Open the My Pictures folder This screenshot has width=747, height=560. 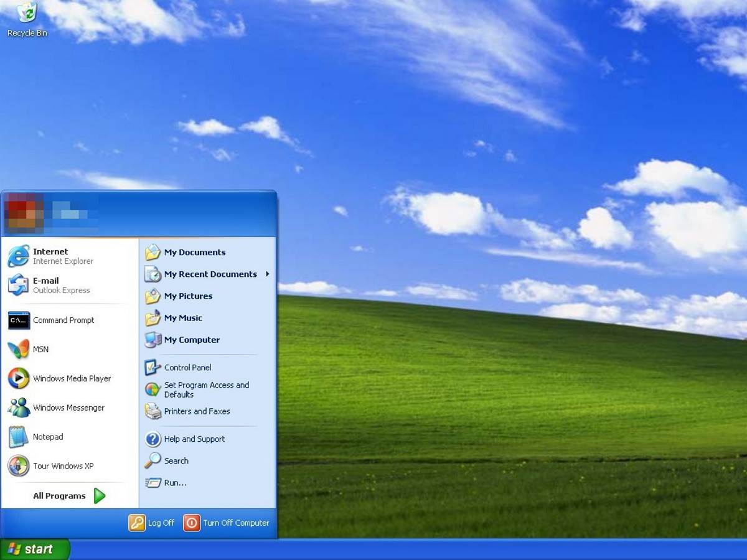[x=188, y=296]
